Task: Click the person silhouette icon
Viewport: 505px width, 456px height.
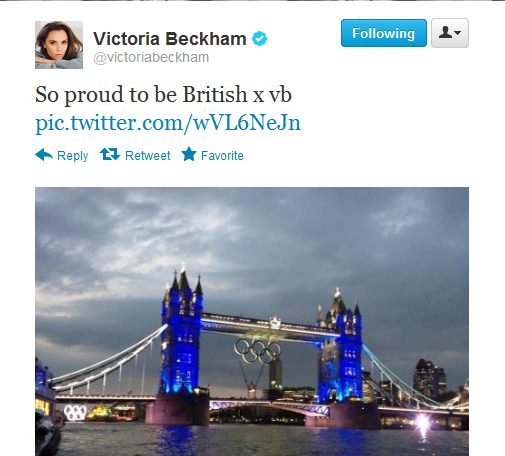Action: pos(445,33)
